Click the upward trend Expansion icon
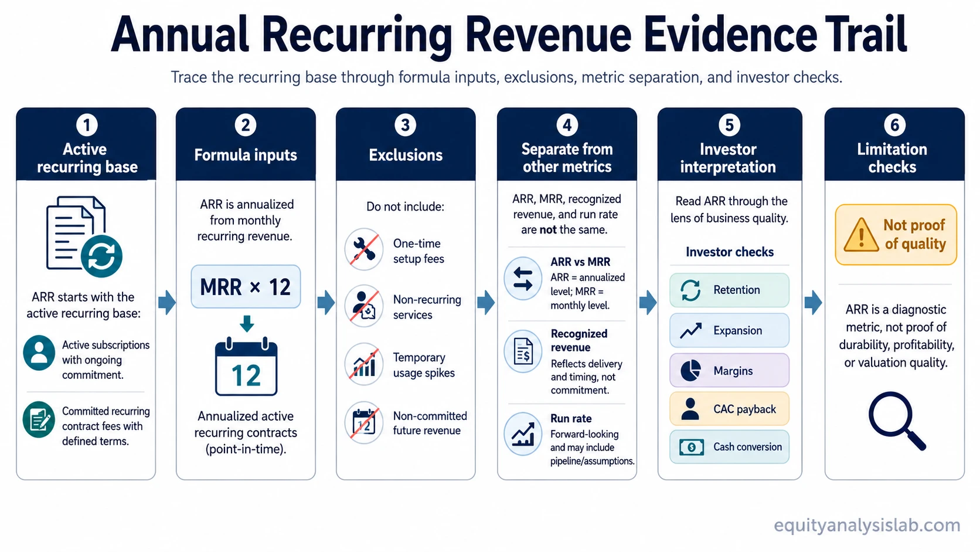This screenshot has width=980, height=552. 691,331
